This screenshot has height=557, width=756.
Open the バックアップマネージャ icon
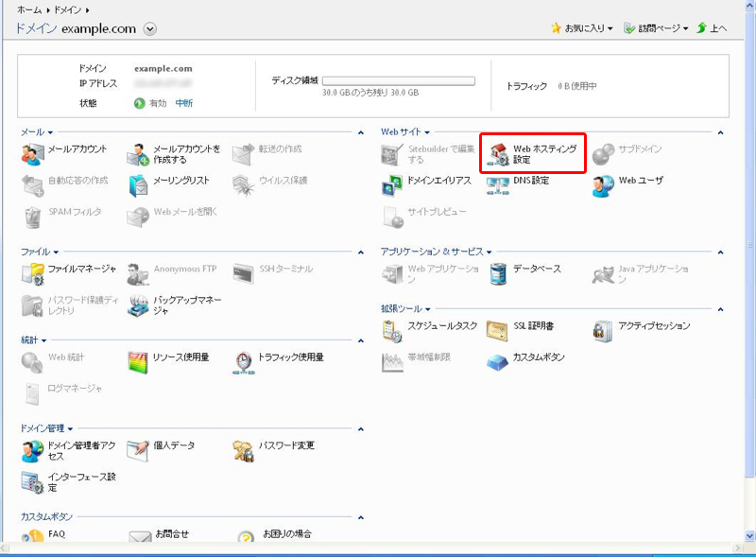138,305
